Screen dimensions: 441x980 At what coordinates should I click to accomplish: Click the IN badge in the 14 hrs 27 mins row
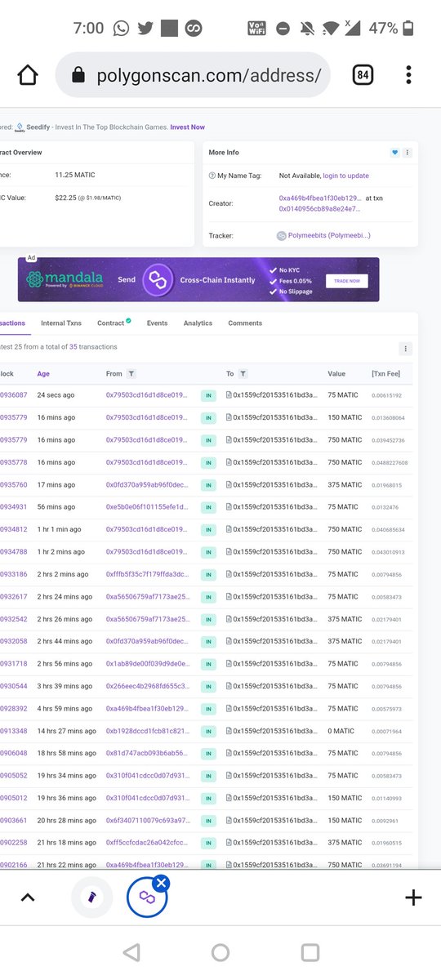coord(208,731)
